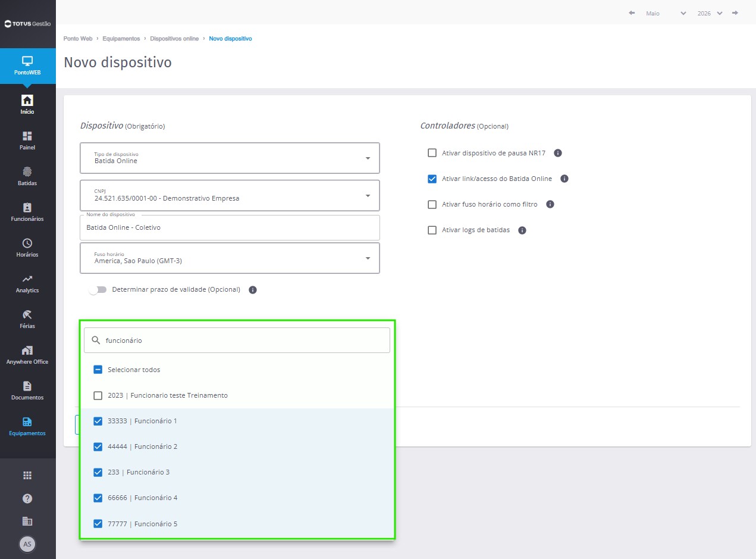Viewport: 756px width, 559px height.
Task: Show info for link/acesso do Batida Online
Action: click(564, 179)
